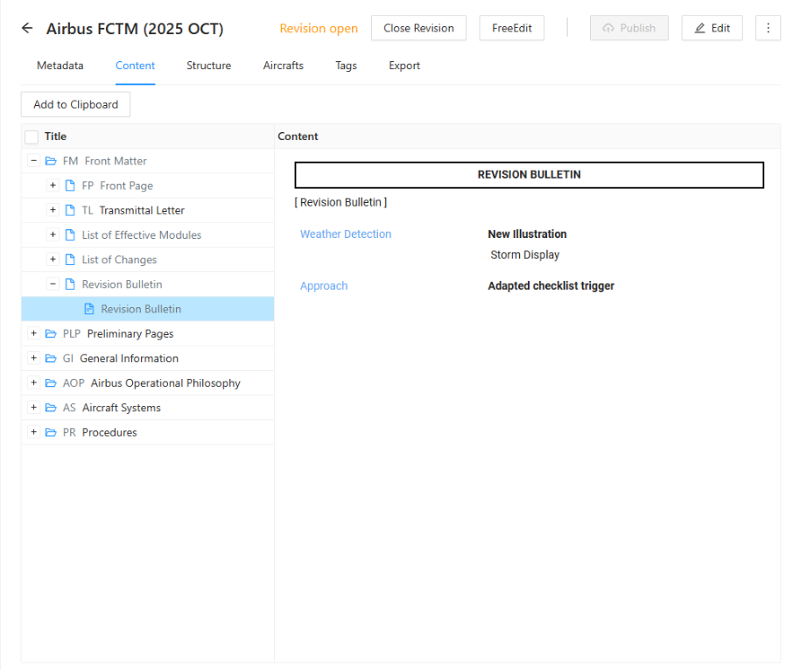Viewport: 793px width, 672px height.
Task: Expand the FP Front Page node
Action: coord(53,185)
